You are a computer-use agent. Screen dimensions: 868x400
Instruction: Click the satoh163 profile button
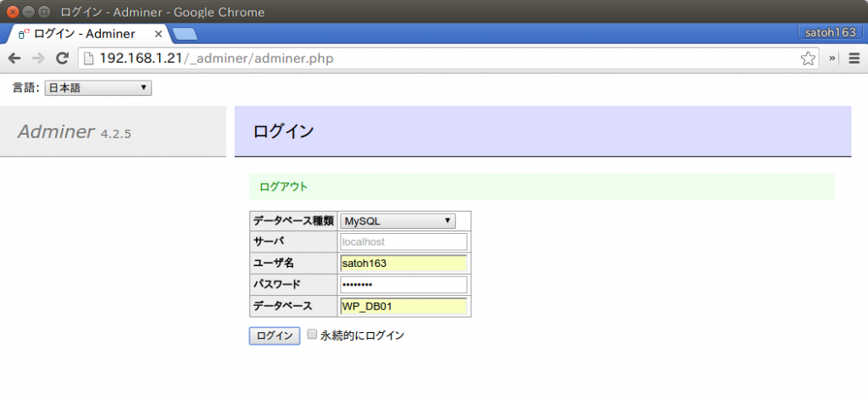tap(827, 32)
